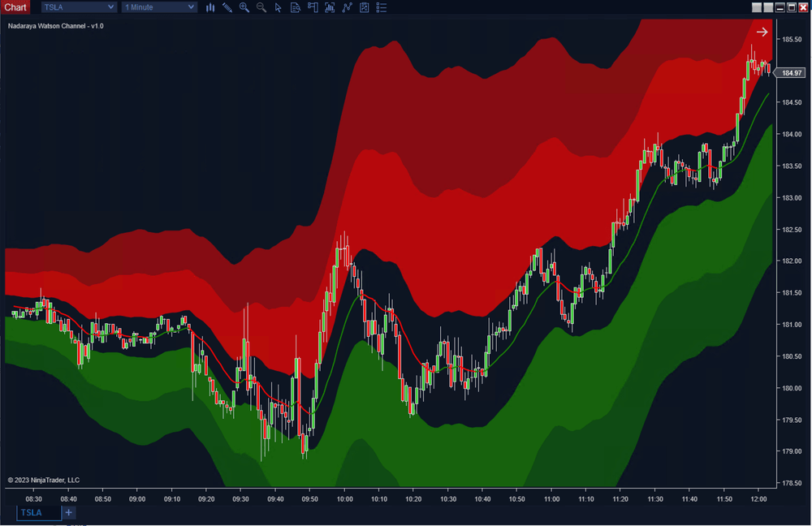The height and width of the screenshot is (526, 812).
Task: Open the chart properties list icon
Action: click(381, 7)
